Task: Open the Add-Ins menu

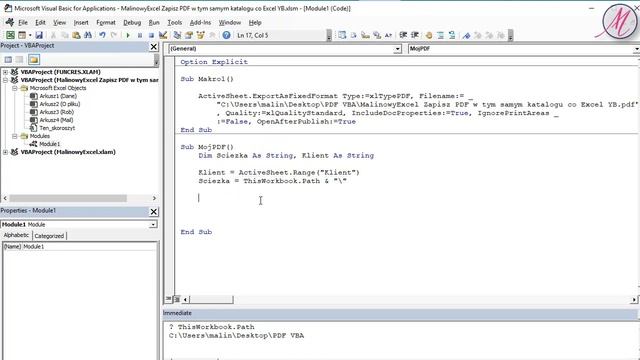Action: [200, 22]
